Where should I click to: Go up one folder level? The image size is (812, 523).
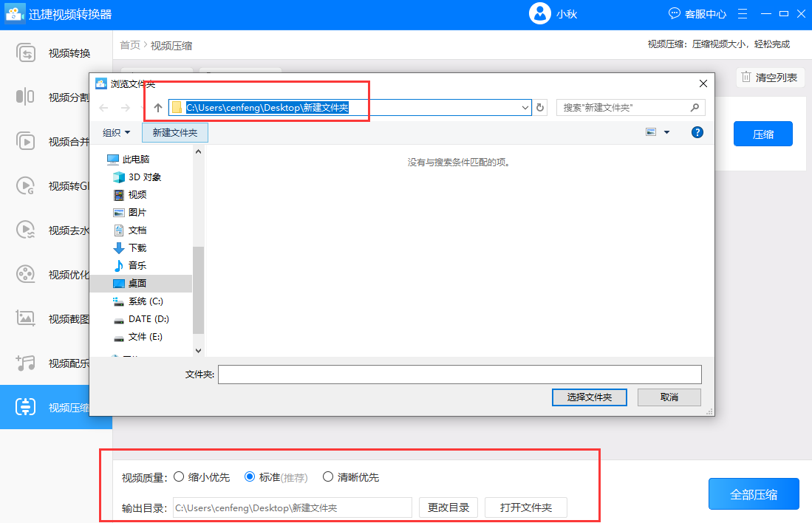158,108
